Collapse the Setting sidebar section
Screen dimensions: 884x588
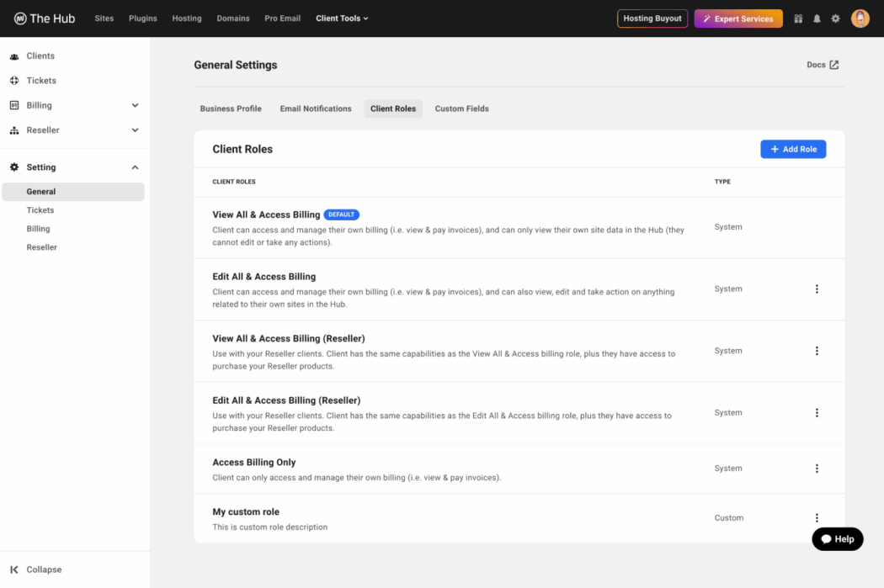click(x=134, y=167)
